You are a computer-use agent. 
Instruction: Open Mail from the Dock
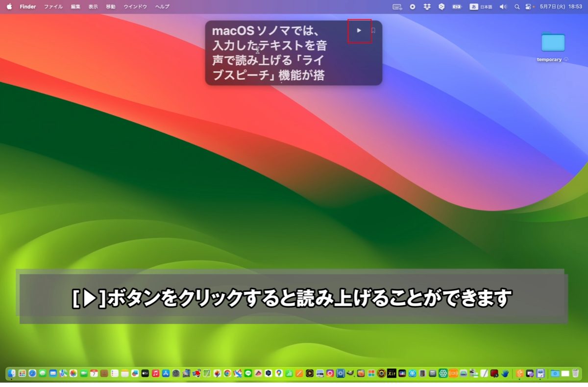click(53, 373)
